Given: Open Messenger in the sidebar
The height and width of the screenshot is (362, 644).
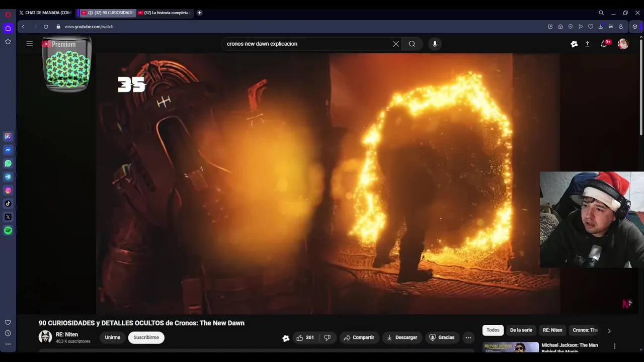Looking at the screenshot, I should point(8,150).
